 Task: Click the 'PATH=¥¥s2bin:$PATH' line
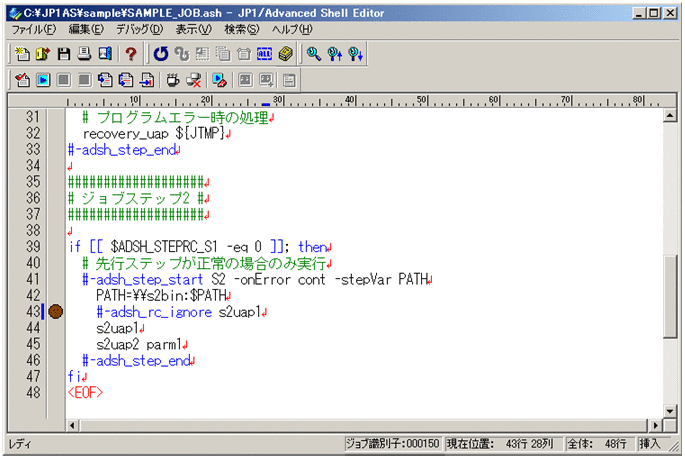click(x=161, y=296)
